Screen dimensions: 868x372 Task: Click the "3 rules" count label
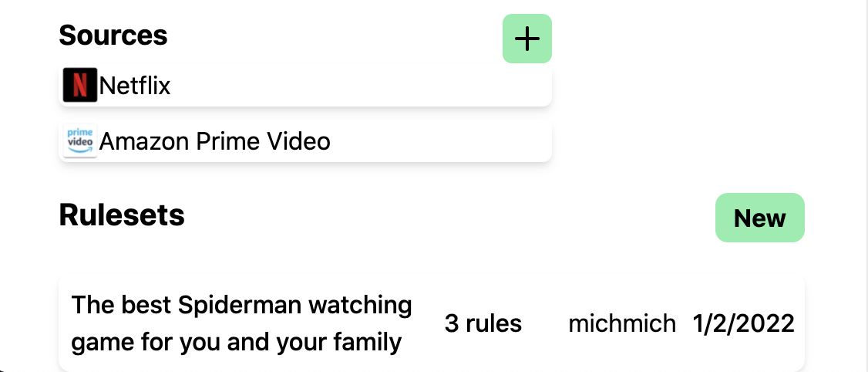click(483, 323)
